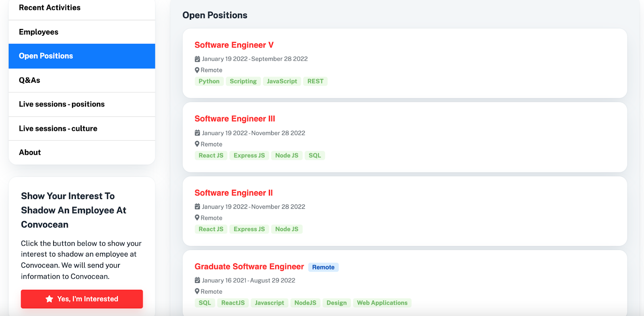Open the Employees section
Screen dimensions: 644x316
click(39, 32)
